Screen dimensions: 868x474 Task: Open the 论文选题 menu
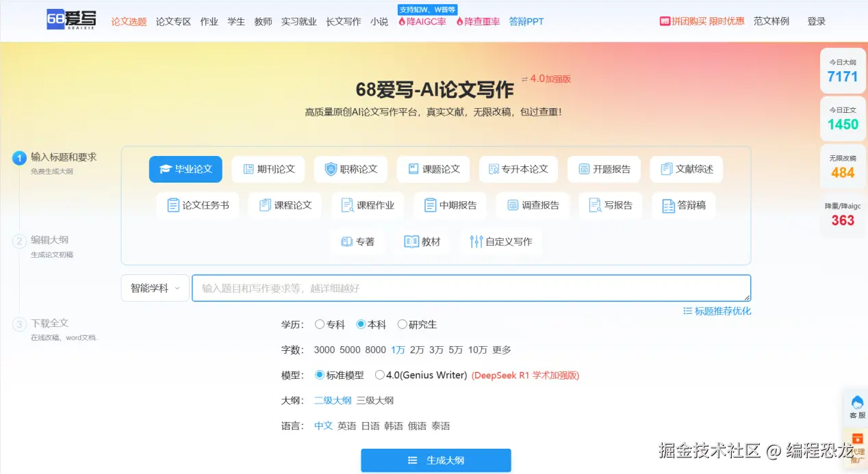129,21
